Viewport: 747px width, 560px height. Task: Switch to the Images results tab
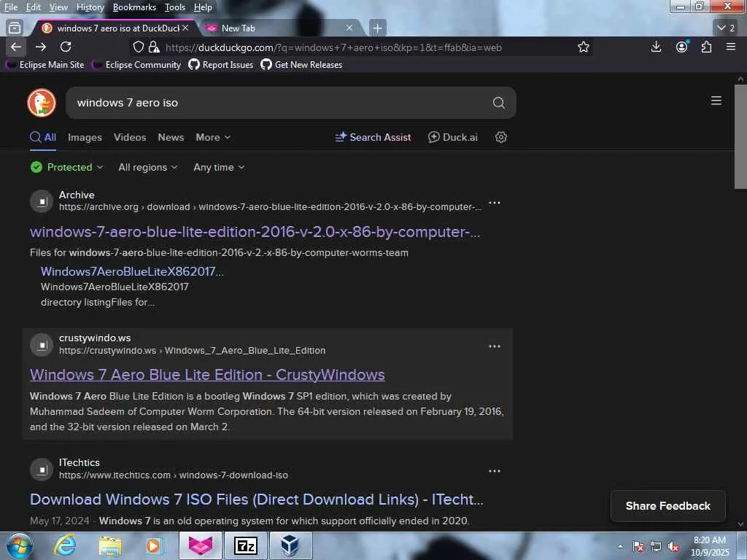point(85,137)
